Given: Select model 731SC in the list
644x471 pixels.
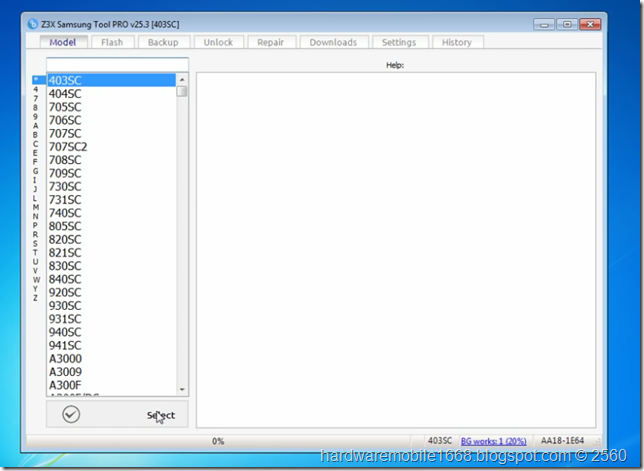Looking at the screenshot, I should click(111, 200).
